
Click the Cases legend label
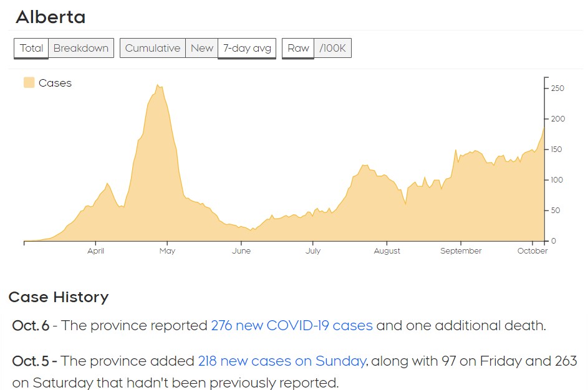(55, 83)
